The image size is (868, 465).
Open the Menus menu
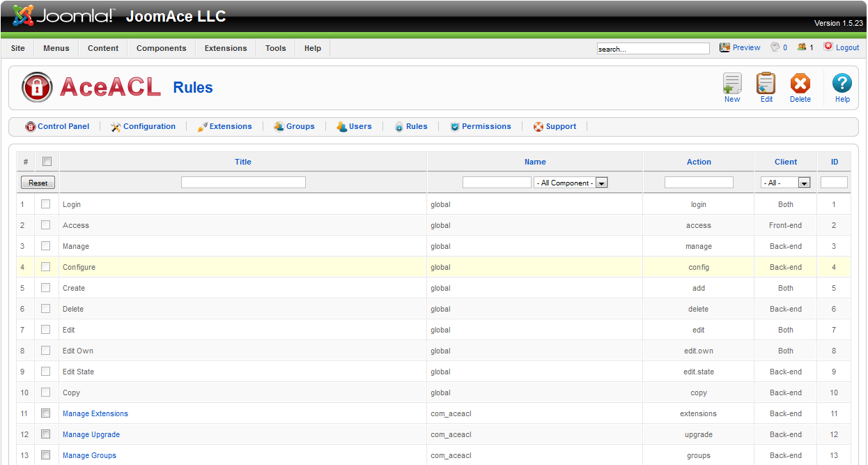[56, 48]
